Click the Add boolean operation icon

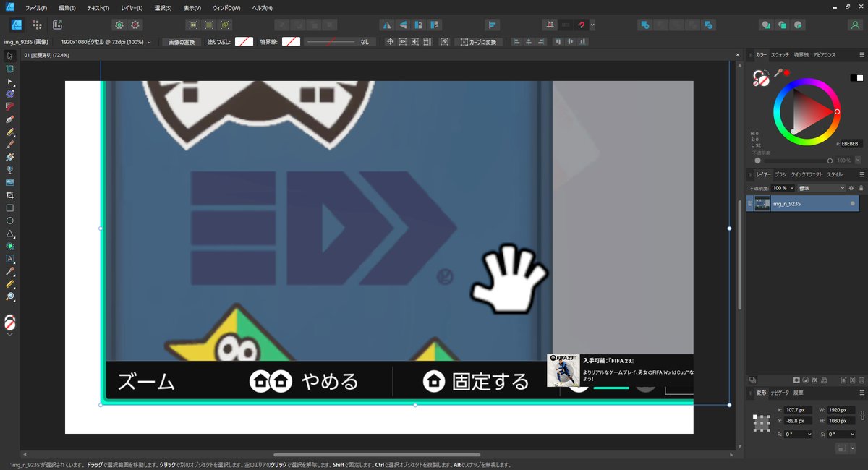[x=644, y=24]
